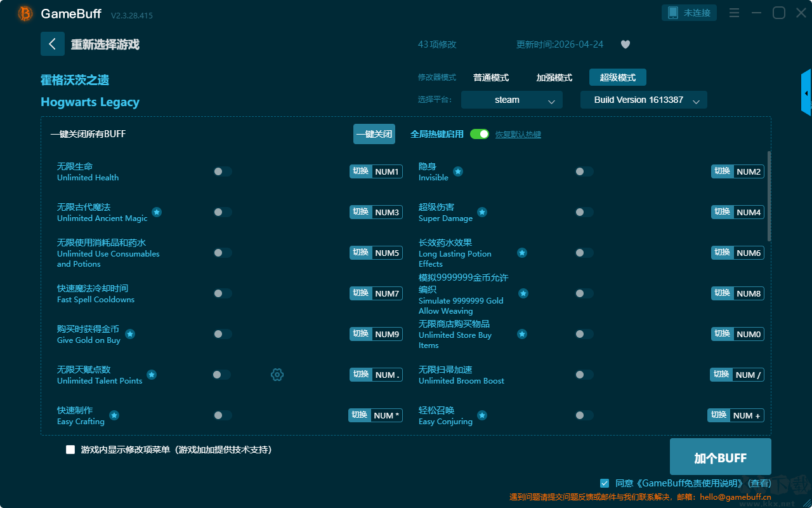This screenshot has width=812, height=508.
Task: Click star badge beside Unlimited Ancient Magic
Action: pyautogui.click(x=157, y=212)
